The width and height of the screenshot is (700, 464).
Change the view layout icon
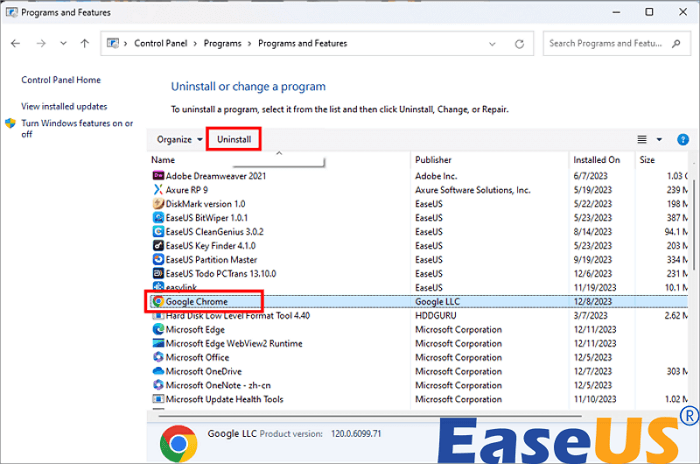pos(642,139)
